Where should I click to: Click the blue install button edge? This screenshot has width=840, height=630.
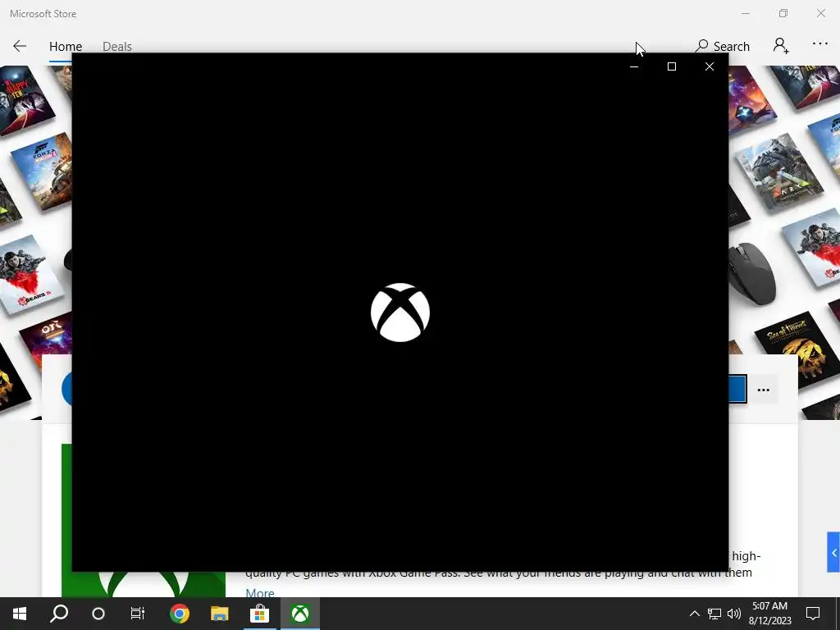[737, 389]
